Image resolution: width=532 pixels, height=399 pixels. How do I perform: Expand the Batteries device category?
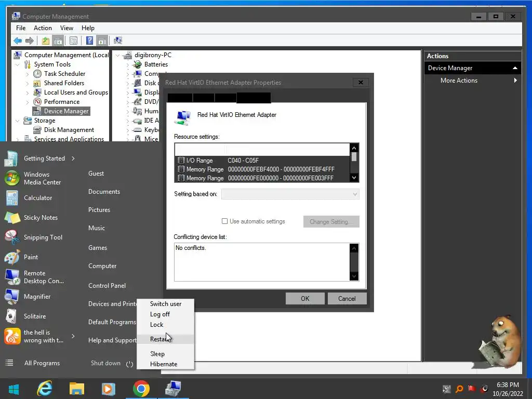pyautogui.click(x=128, y=64)
